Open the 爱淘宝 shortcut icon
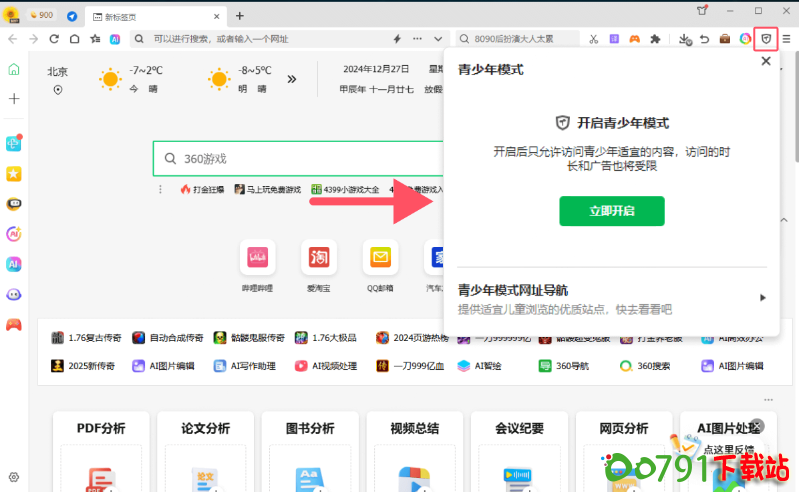The height and width of the screenshot is (492, 799). tap(318, 258)
